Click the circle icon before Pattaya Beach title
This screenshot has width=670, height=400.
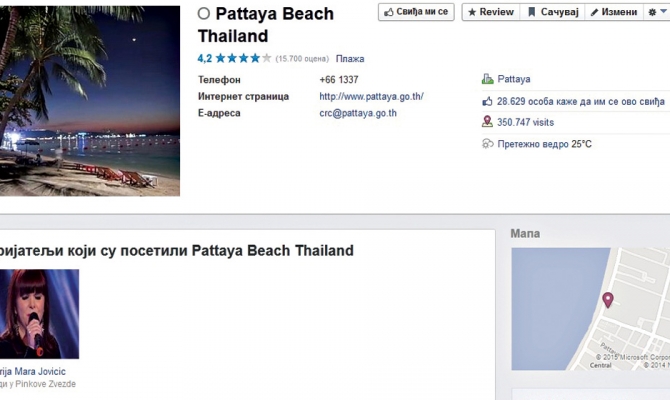204,14
